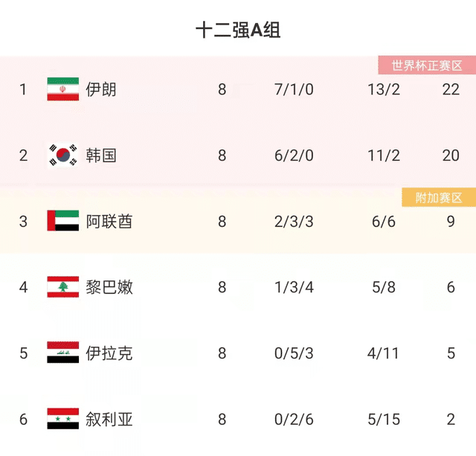
Task: Click the Lebanon flag icon
Action: (62, 287)
